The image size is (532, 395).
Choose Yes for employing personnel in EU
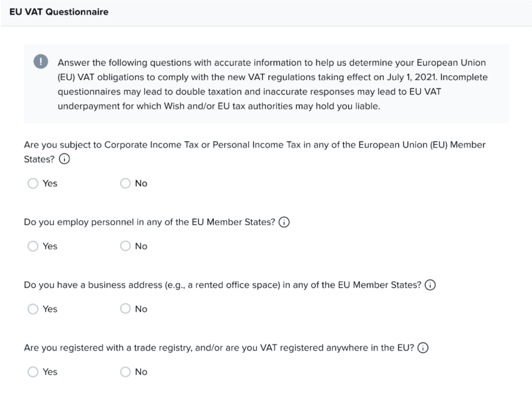33,246
